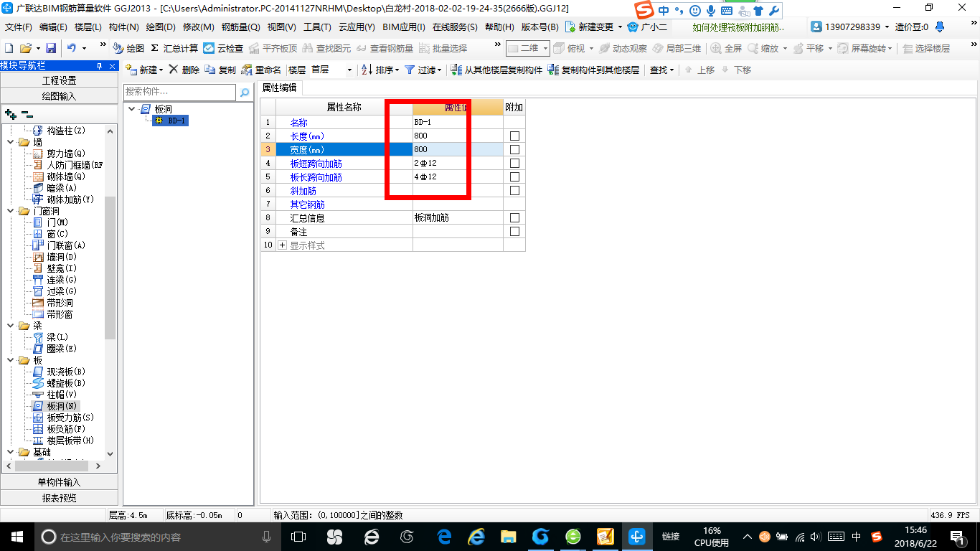Screen dimensions: 980x551
Task: Open the 过滤 filter dropdown
Action: click(439, 70)
